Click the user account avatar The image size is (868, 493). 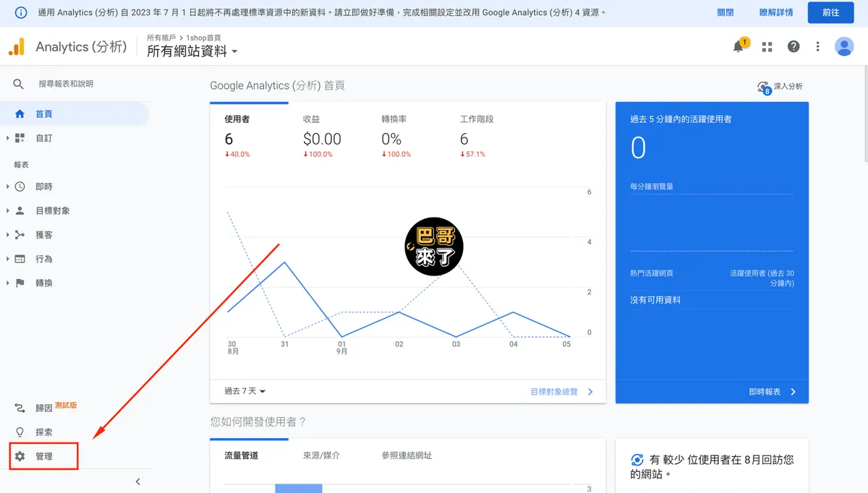click(x=844, y=47)
